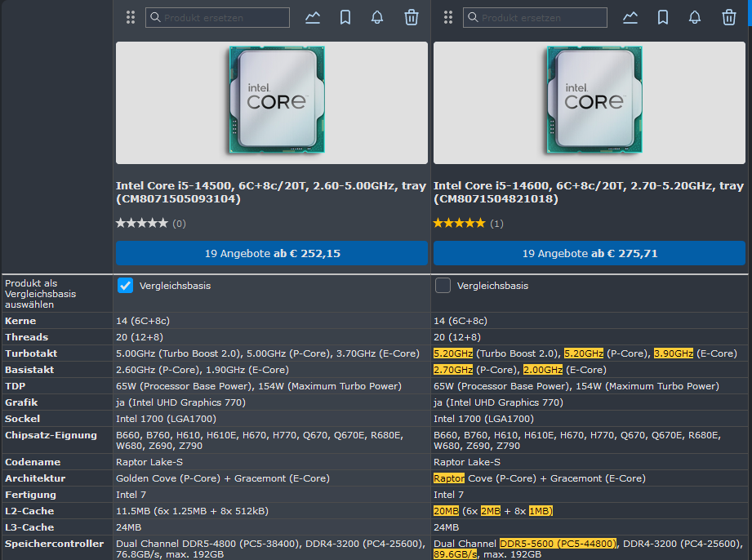The height and width of the screenshot is (560, 752).
Task: Bookmark the i5-14500 product
Action: coord(345,18)
